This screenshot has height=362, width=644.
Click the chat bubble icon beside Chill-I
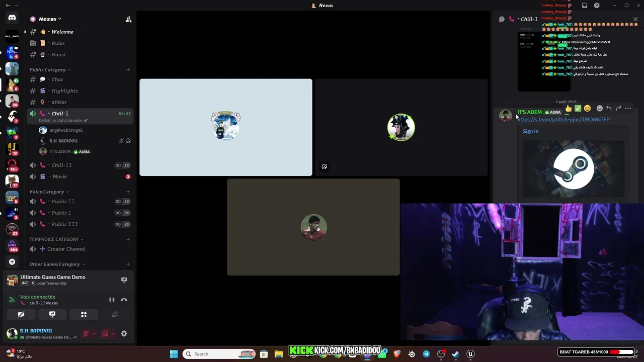502,19
